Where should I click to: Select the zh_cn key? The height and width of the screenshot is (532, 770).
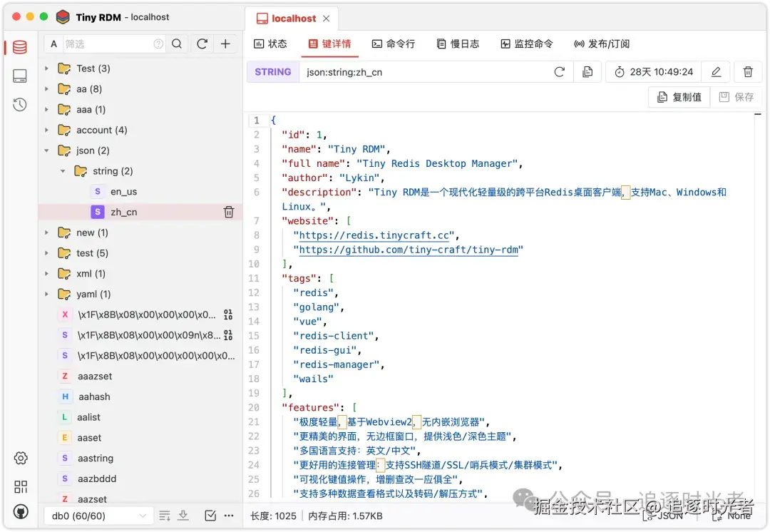pyautogui.click(x=123, y=213)
